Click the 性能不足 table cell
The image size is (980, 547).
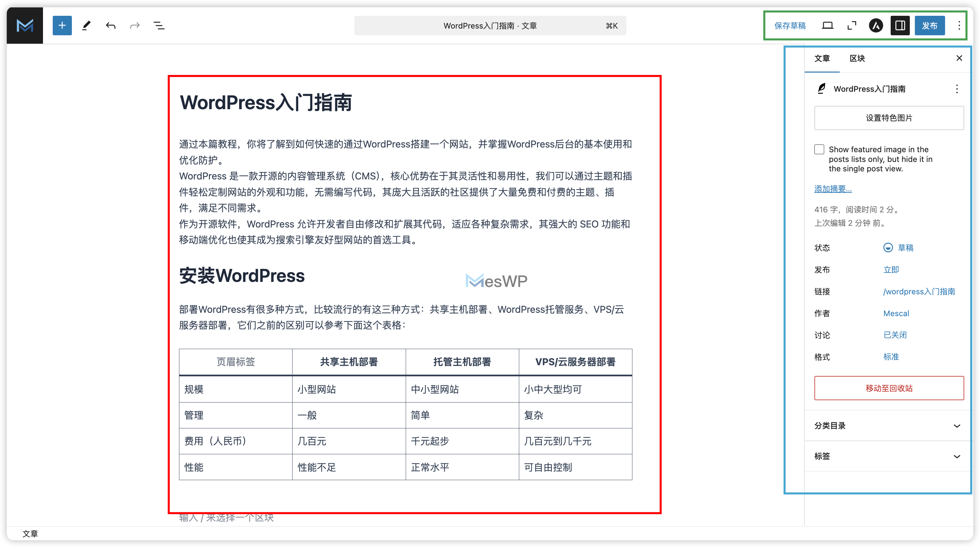point(349,467)
